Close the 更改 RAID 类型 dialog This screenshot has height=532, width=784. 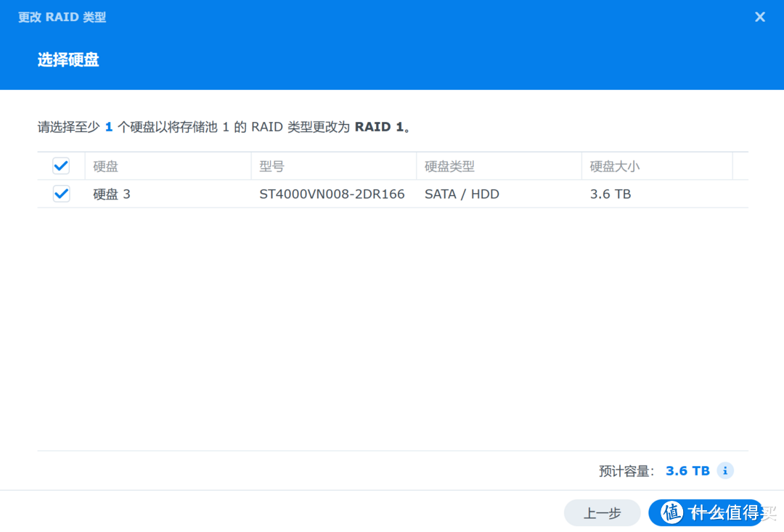click(x=759, y=16)
